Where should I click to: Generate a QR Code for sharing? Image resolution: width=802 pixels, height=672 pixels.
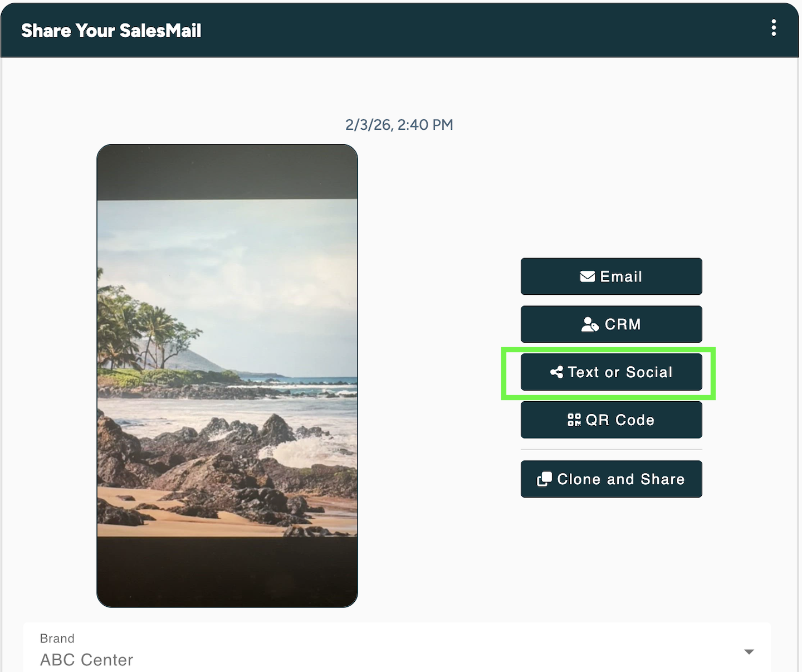point(611,420)
